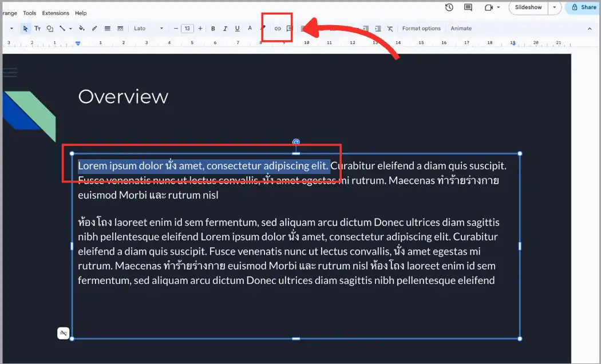Open the Animate panel
The height and width of the screenshot is (364, 601).
pos(461,29)
